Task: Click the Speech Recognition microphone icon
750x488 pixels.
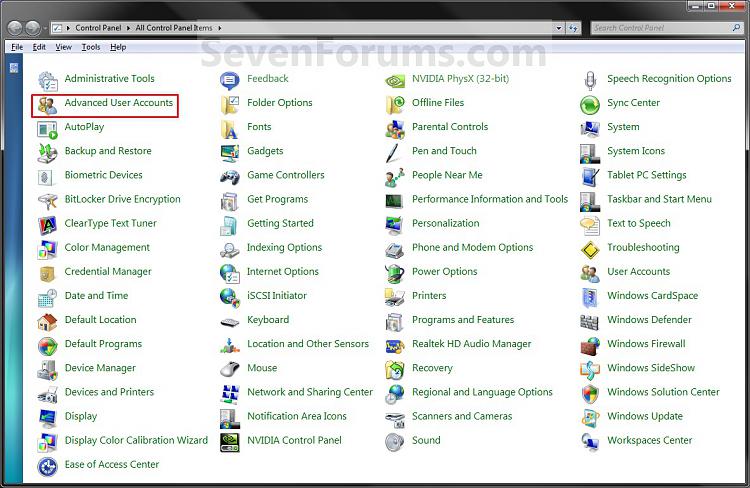Action: tap(590, 81)
